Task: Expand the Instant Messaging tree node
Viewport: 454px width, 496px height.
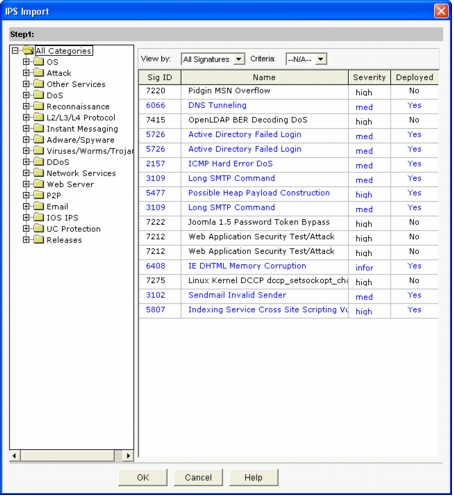Action: (x=26, y=128)
